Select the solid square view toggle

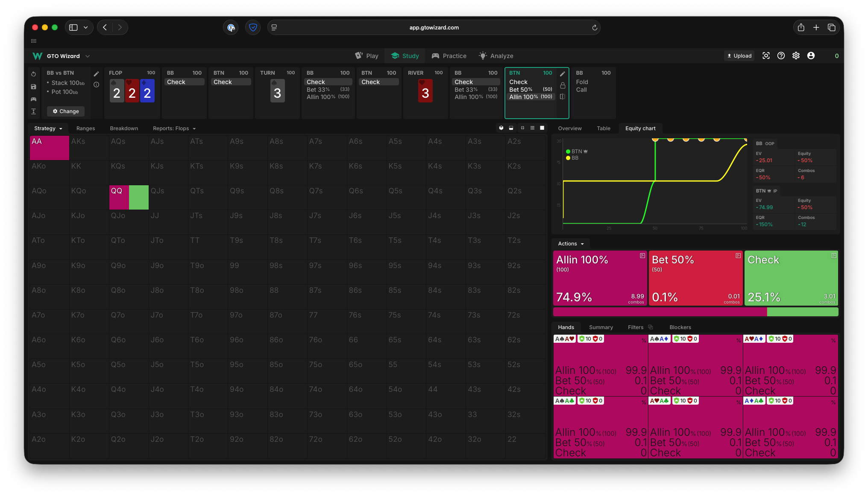542,128
